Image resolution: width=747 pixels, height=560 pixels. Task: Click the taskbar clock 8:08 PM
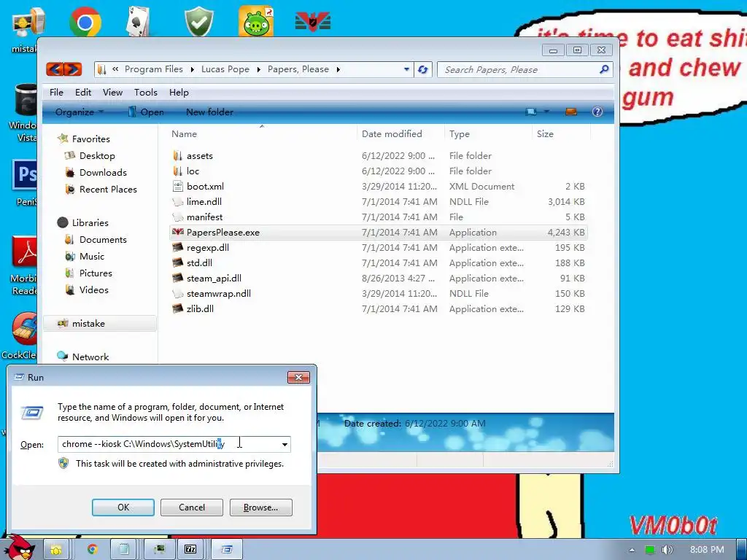pyautogui.click(x=707, y=550)
